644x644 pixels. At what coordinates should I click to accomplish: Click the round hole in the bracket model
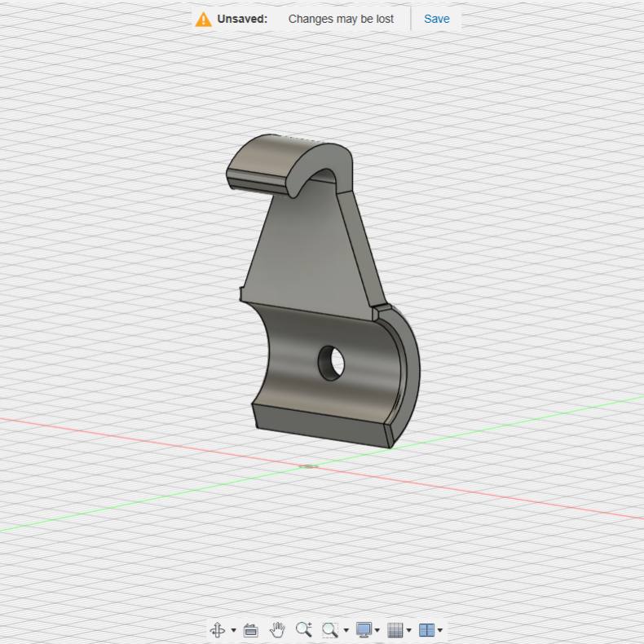[x=331, y=363]
